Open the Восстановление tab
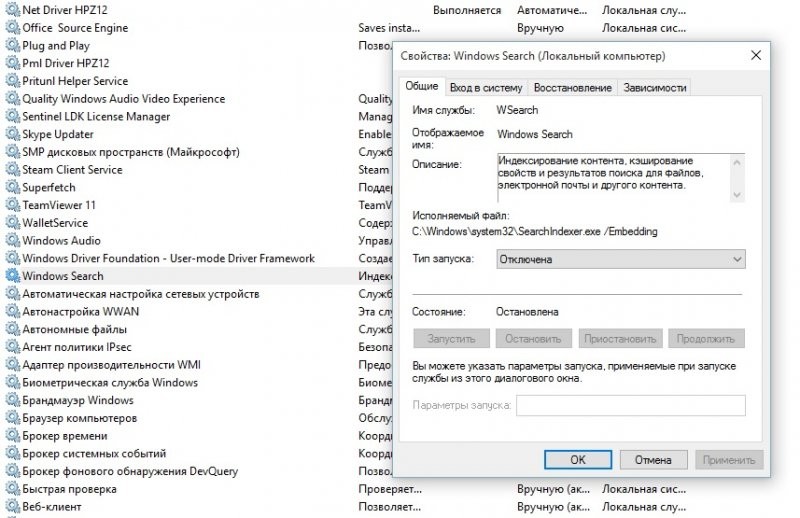 point(572,88)
